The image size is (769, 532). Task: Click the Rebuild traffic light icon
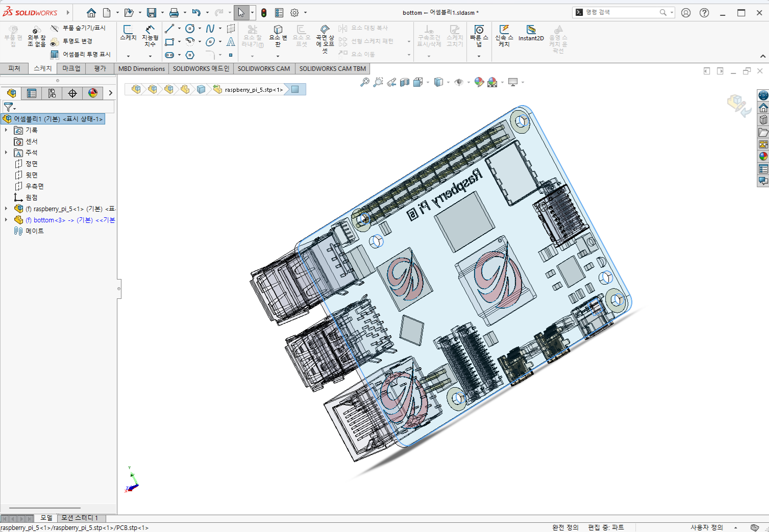coord(264,13)
